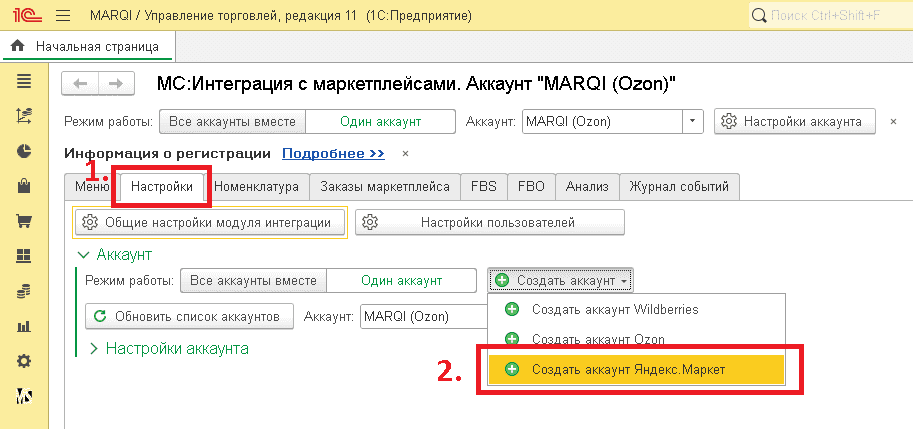Select 'Один аккаунт' in Аккаунт section
This screenshot has height=429, width=913.
[401, 281]
